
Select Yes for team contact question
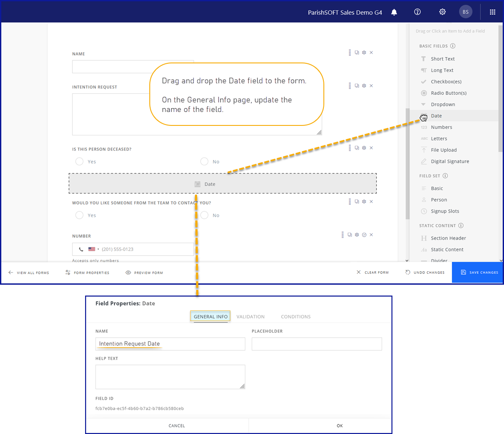point(79,215)
